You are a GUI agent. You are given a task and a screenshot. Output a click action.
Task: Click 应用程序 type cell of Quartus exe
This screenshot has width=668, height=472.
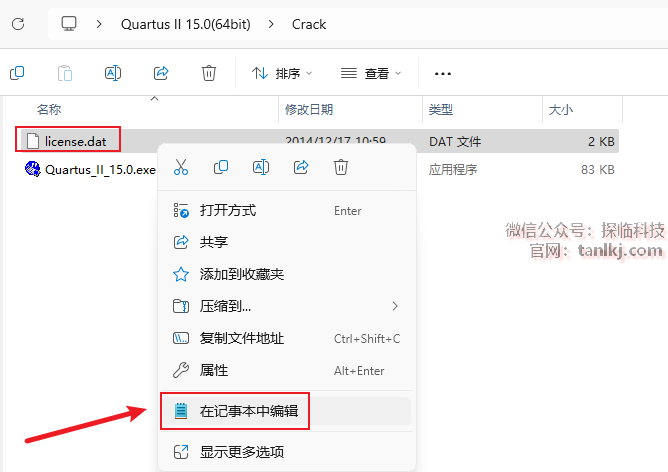click(453, 170)
